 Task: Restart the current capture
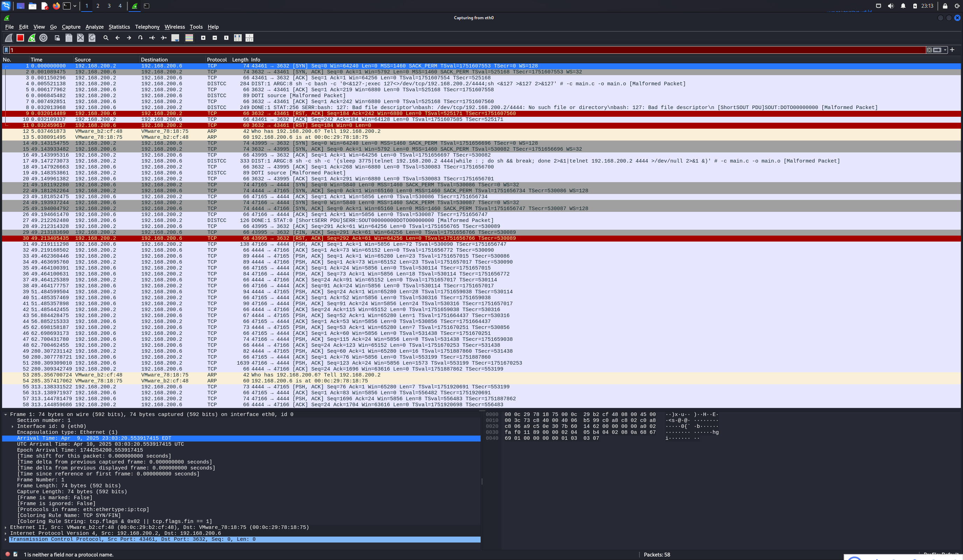pos(32,38)
